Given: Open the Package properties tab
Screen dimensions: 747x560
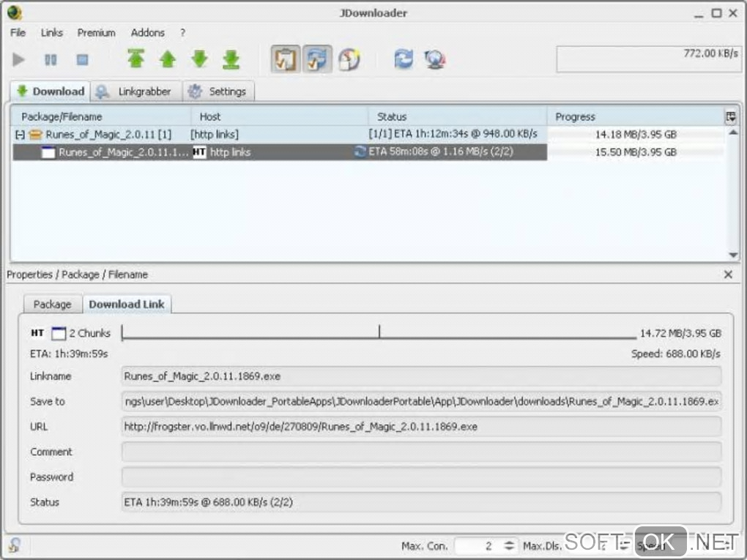Looking at the screenshot, I should [x=53, y=305].
